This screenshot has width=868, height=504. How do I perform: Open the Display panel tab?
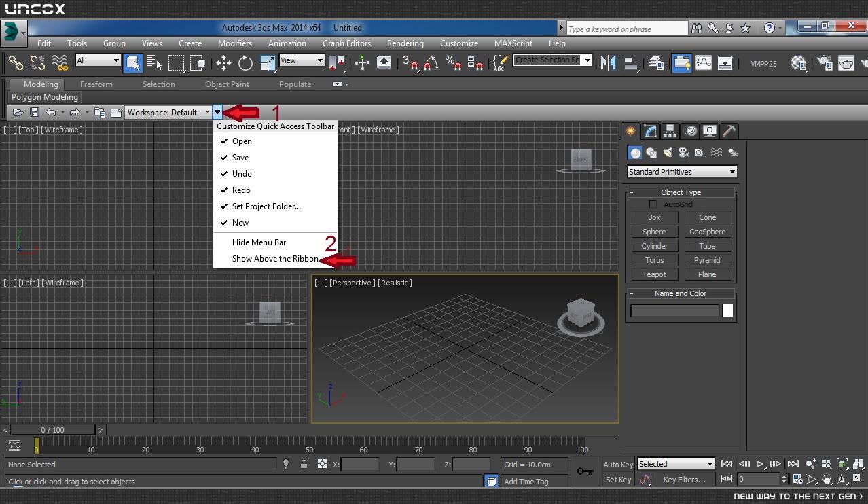[x=710, y=131]
